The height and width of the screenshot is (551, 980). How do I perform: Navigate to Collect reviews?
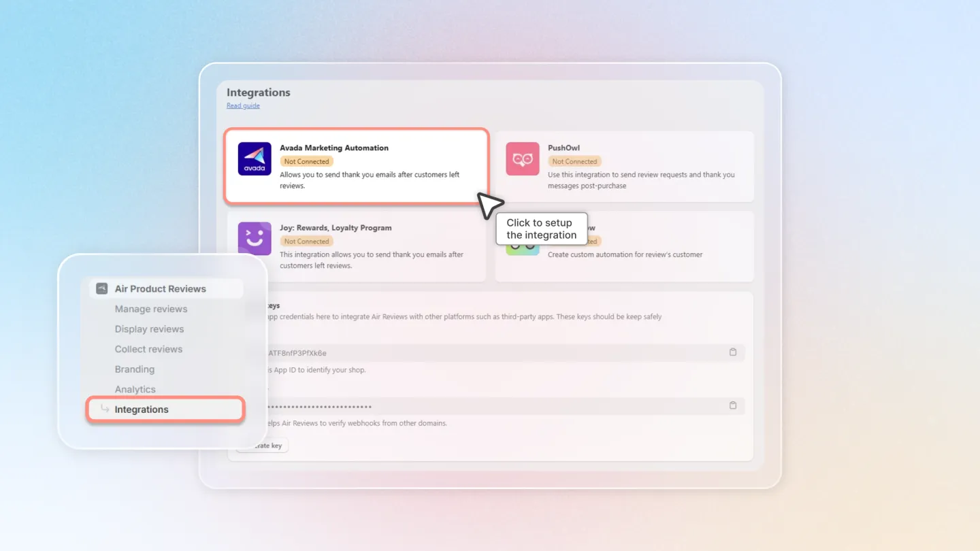[148, 349]
